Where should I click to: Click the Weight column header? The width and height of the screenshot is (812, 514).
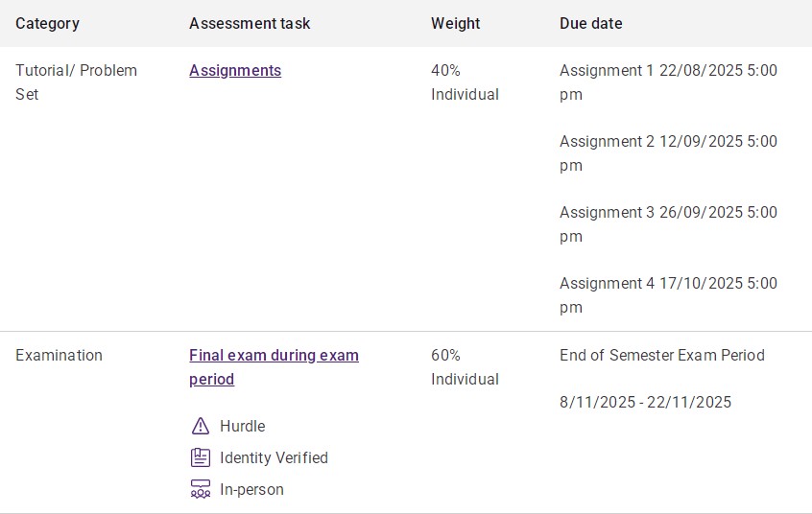click(x=456, y=23)
